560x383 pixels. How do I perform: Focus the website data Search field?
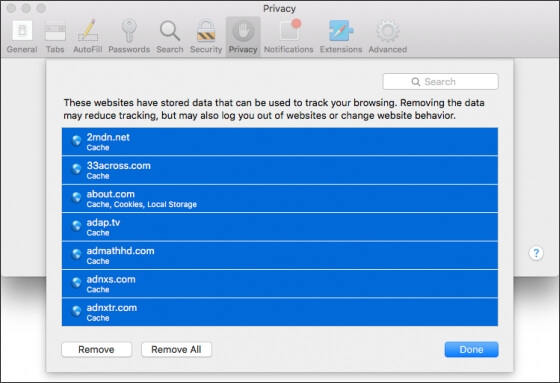click(x=440, y=81)
